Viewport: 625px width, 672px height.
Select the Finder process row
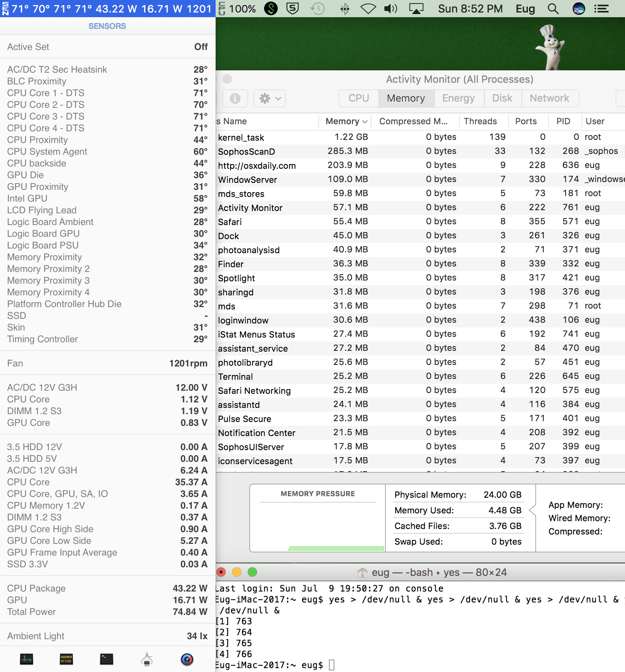pyautogui.click(x=420, y=264)
